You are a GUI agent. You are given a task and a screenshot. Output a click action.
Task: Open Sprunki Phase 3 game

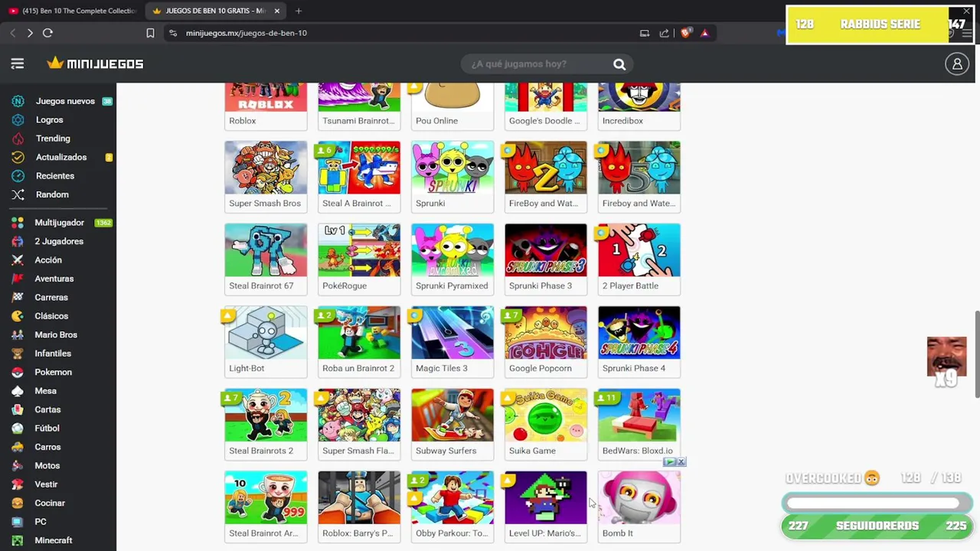(x=546, y=259)
